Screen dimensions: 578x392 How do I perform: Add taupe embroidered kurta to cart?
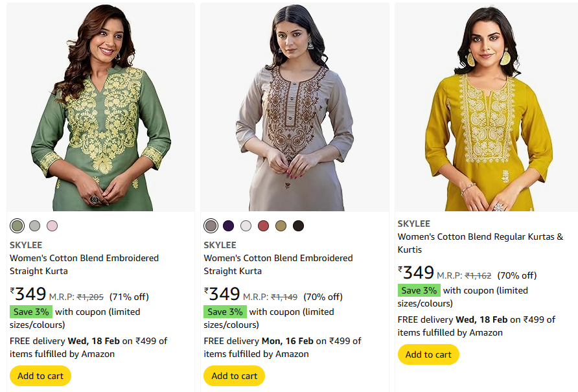click(235, 376)
